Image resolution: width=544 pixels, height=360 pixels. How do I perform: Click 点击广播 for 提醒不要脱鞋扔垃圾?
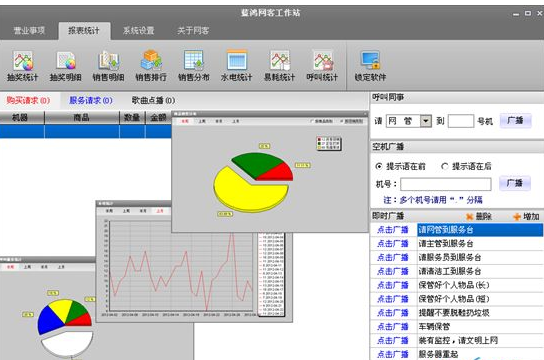pyautogui.click(x=393, y=313)
